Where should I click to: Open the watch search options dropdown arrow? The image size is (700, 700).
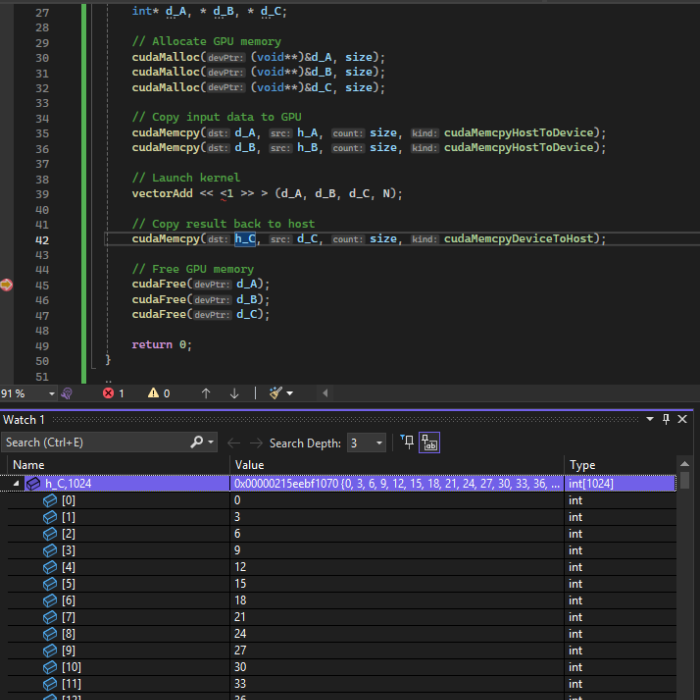point(211,442)
